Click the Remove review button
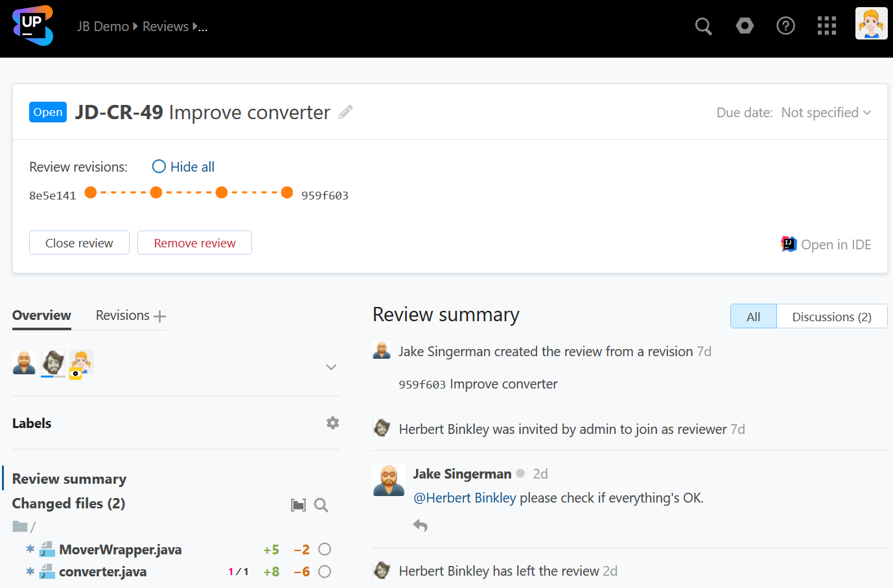893x588 pixels. coord(194,243)
